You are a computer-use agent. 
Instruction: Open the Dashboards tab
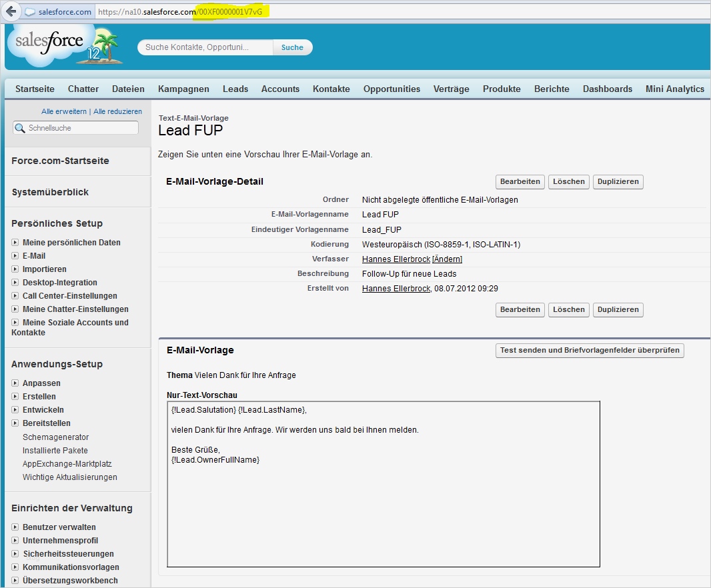[608, 89]
